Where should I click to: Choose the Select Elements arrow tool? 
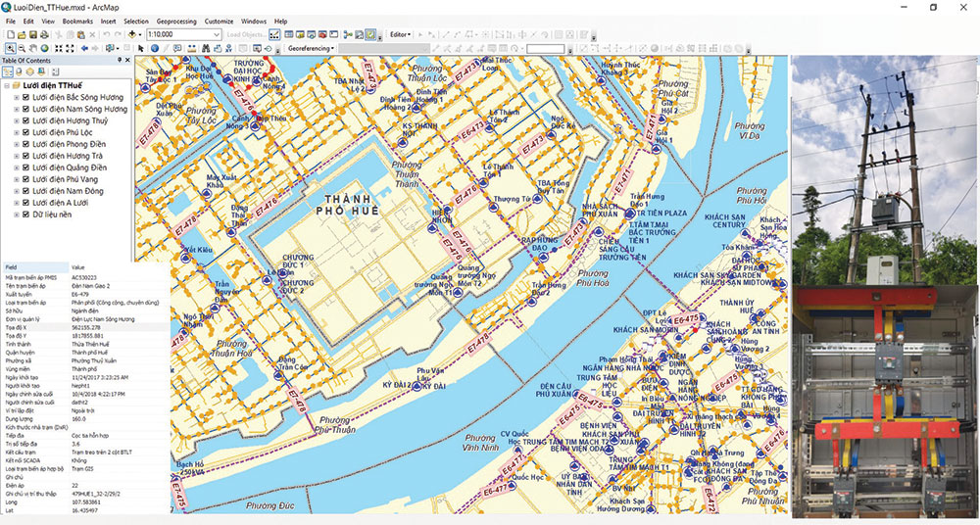[140, 48]
